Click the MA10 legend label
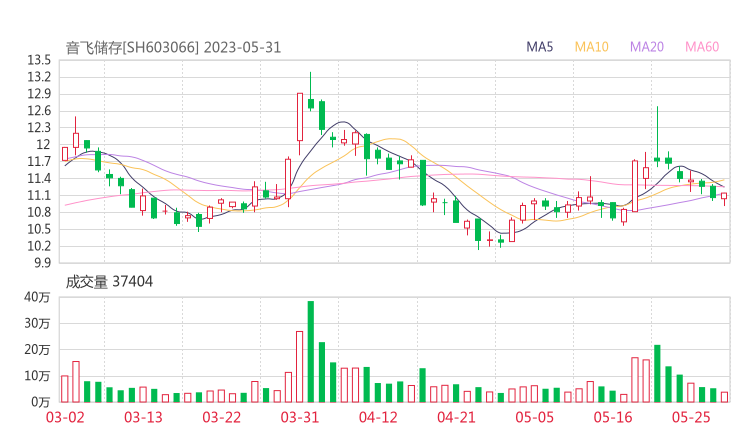Image resolution: width=740 pixels, height=440 pixels. coord(591,47)
